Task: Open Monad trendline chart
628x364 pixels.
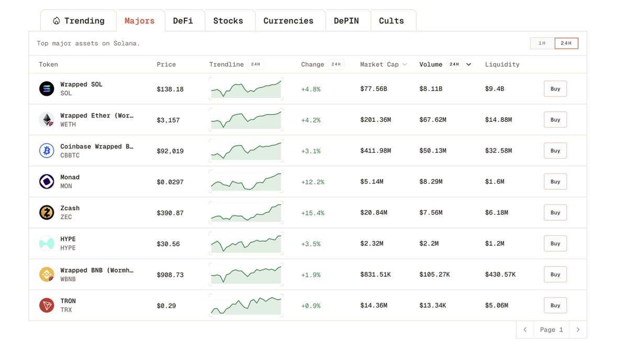Action: tap(246, 181)
